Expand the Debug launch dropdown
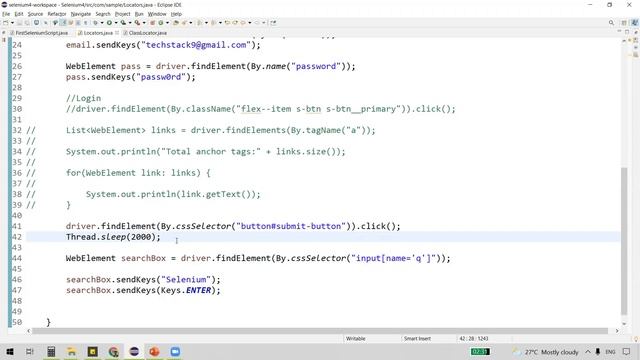Image resolution: width=640 pixels, height=360 pixels. 102,23
